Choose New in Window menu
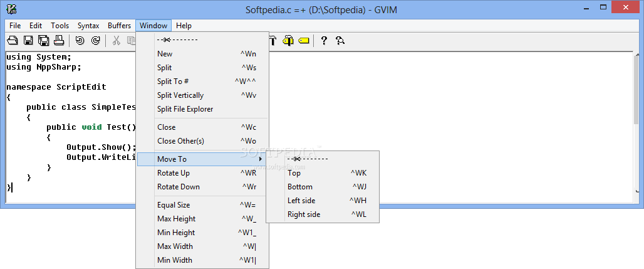The width and height of the screenshot is (644, 269). (202, 54)
